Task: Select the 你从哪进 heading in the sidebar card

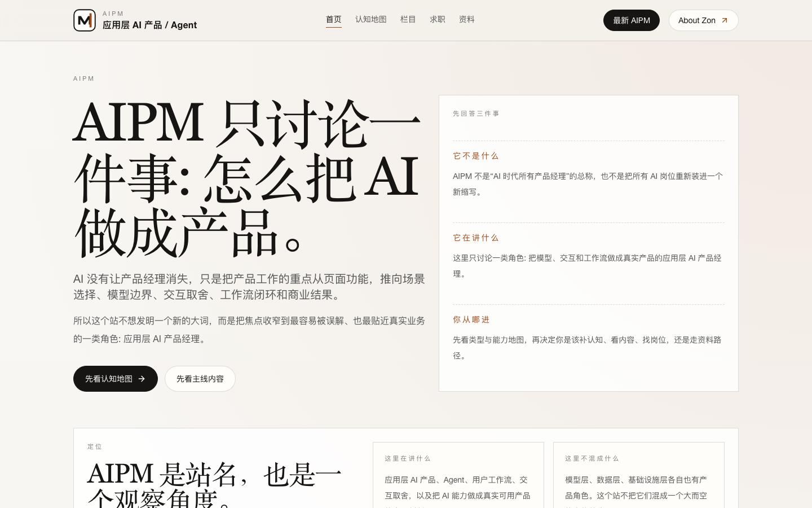Action: coord(471,319)
